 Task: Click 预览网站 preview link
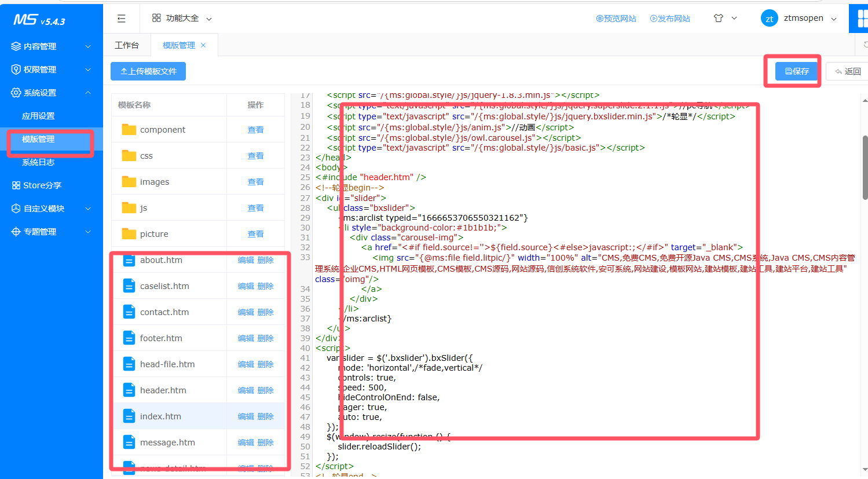click(x=616, y=19)
